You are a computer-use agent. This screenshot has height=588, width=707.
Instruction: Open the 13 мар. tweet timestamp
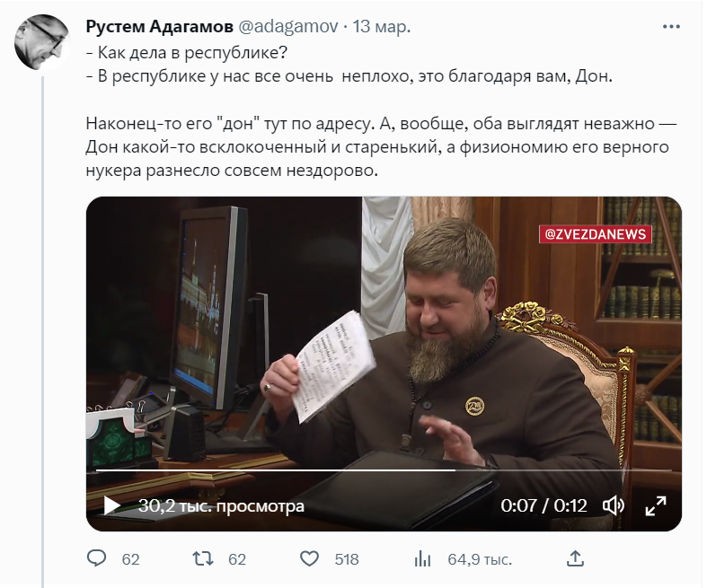tap(382, 27)
